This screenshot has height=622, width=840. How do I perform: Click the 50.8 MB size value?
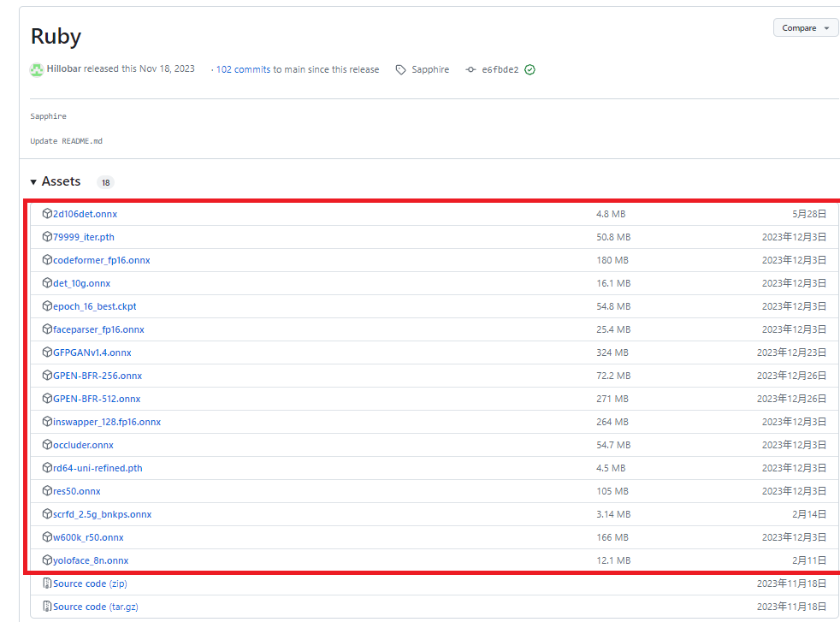613,237
